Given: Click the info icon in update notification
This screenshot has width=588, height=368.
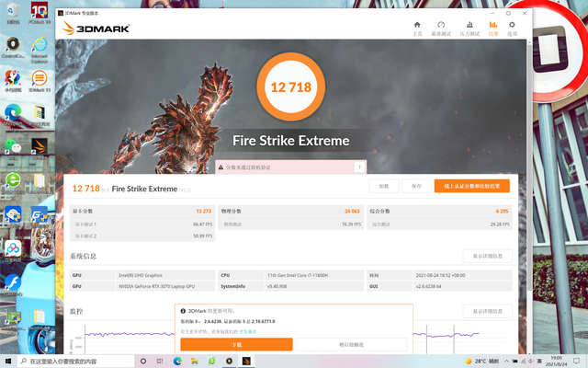Looking at the screenshot, I should coord(183,311).
